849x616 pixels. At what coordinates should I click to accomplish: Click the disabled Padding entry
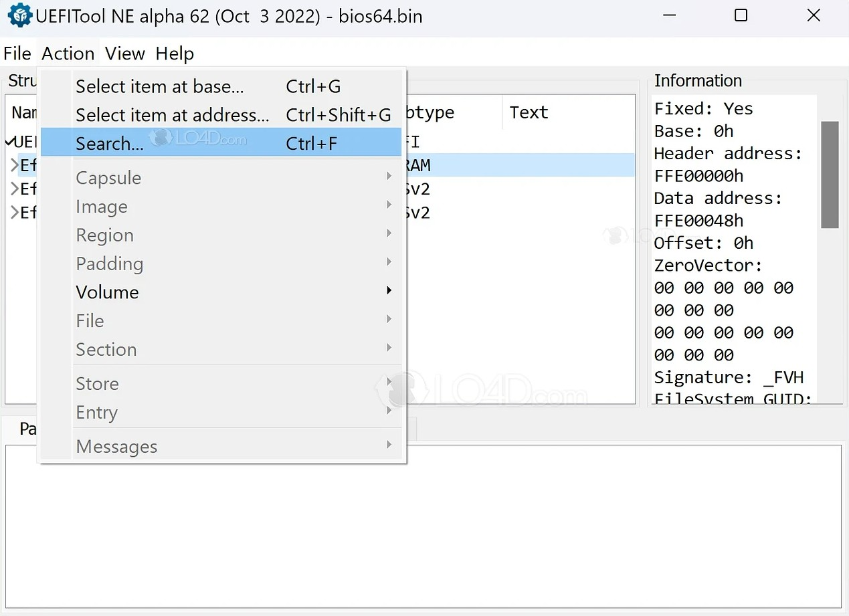point(221,264)
